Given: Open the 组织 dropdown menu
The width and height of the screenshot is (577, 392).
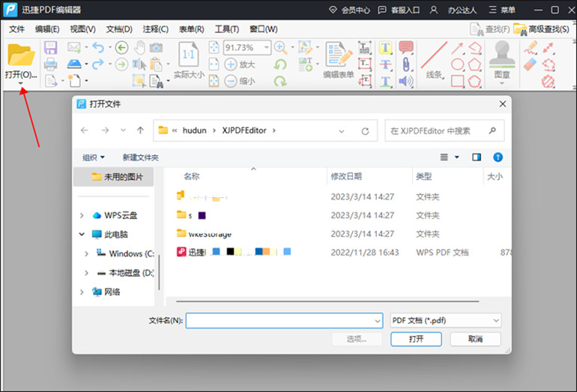Looking at the screenshot, I should tap(94, 157).
